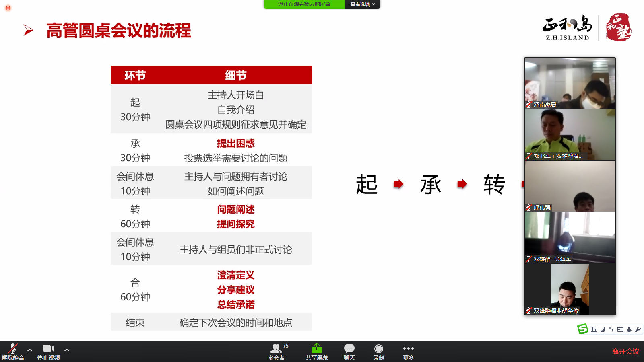644x362 pixels.
Task: Open the 查看选项 view options dropdown
Action: (362, 4)
